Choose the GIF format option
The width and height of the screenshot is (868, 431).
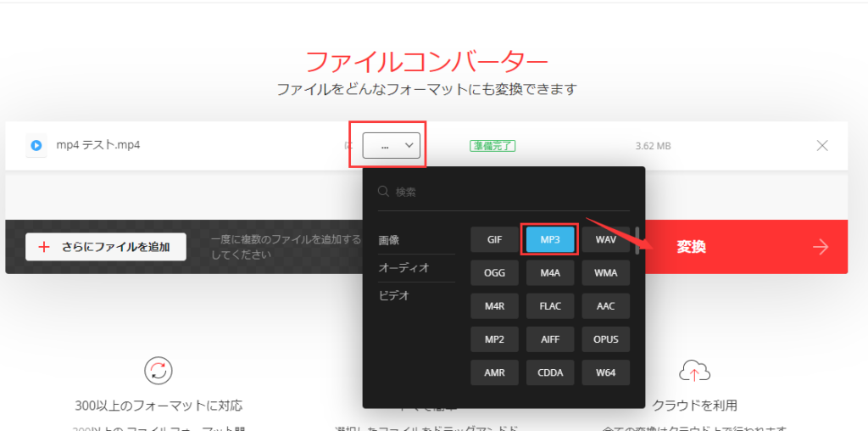point(495,239)
